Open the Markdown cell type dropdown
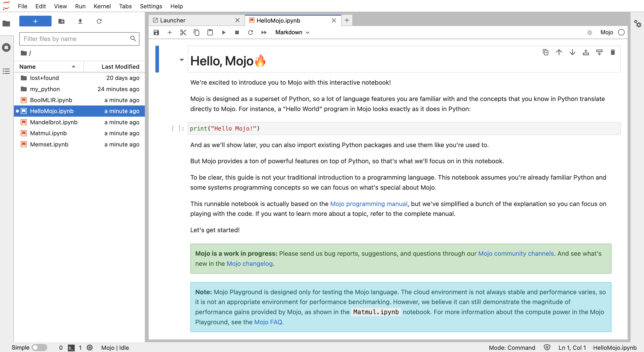This screenshot has width=644, height=352. 292,32
